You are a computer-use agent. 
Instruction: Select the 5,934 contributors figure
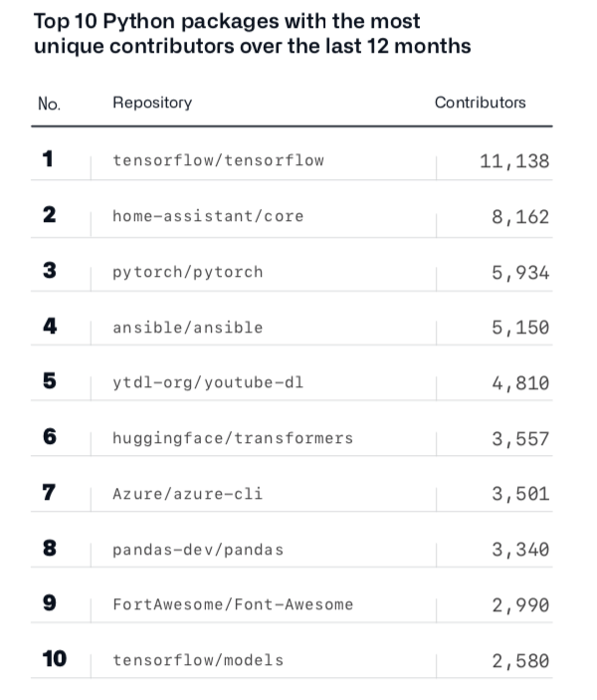519,272
